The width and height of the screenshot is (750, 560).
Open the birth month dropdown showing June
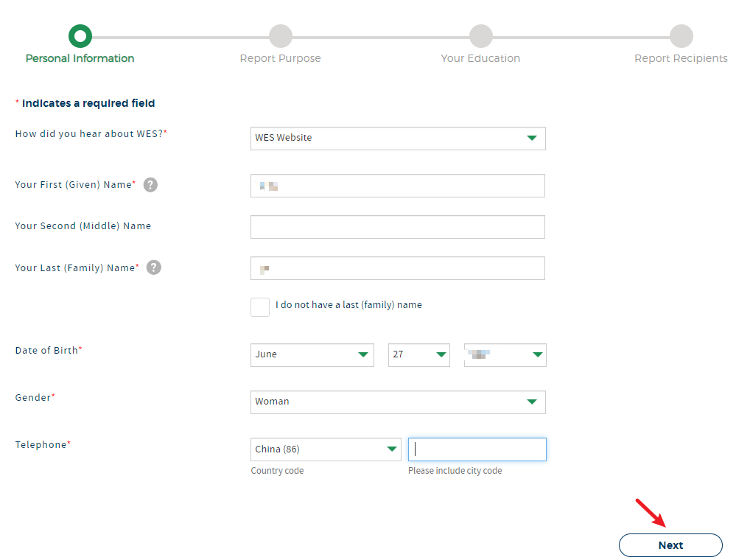(312, 354)
